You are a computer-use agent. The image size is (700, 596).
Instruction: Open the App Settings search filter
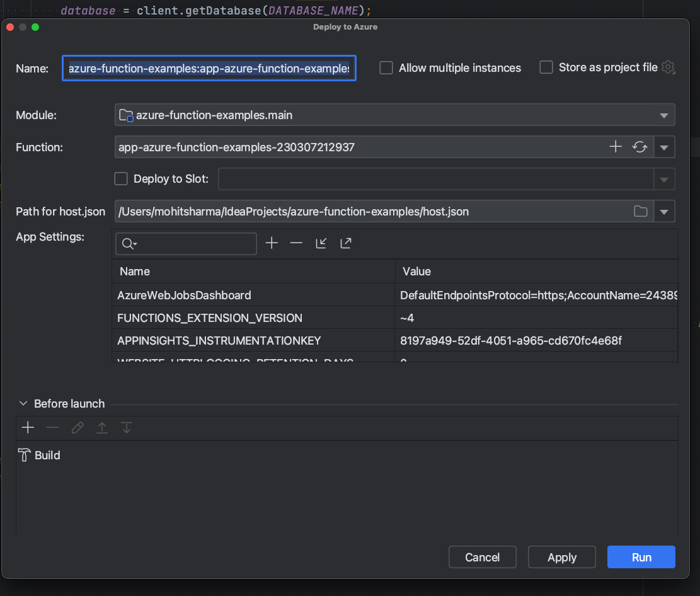tap(128, 243)
